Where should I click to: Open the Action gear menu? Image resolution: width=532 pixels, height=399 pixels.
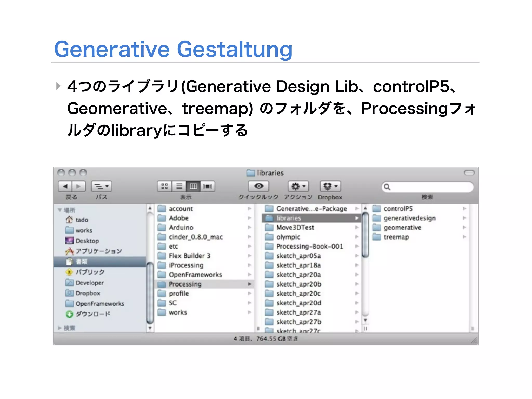298,186
